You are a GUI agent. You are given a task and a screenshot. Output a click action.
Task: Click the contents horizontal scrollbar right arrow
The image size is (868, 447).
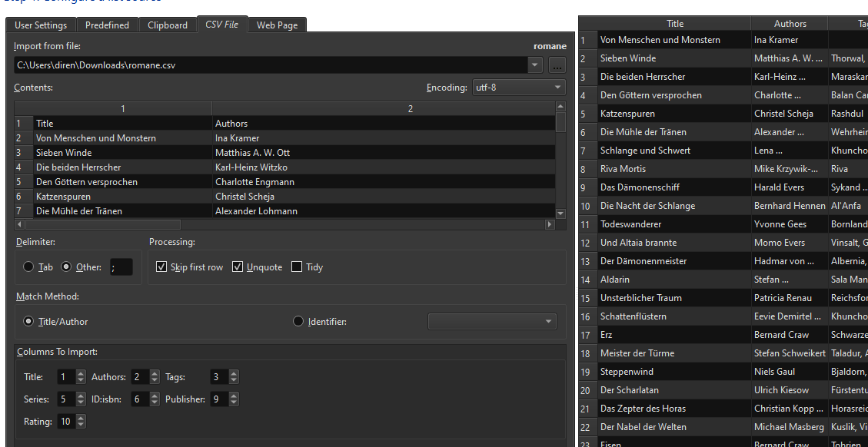click(550, 224)
